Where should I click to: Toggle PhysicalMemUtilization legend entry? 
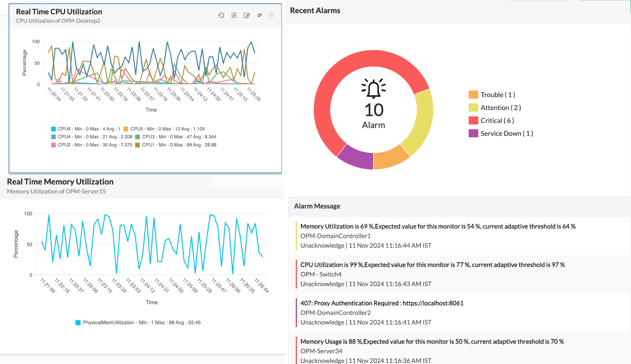(138, 323)
